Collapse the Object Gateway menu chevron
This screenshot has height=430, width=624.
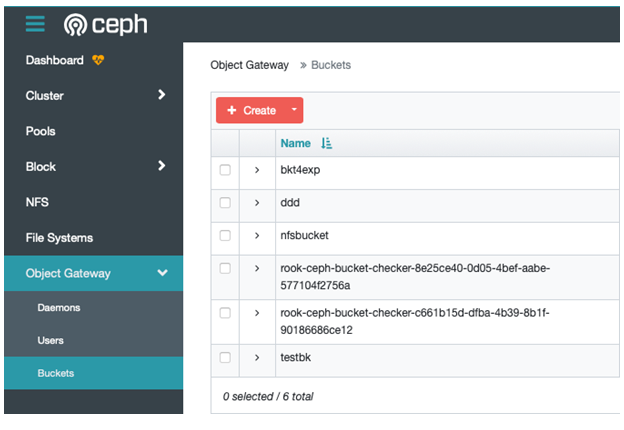tap(162, 273)
